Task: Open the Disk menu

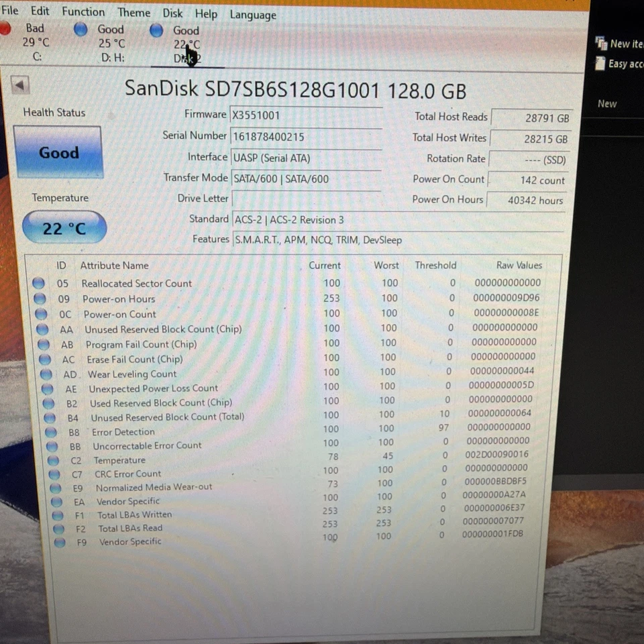Action: pos(172,13)
